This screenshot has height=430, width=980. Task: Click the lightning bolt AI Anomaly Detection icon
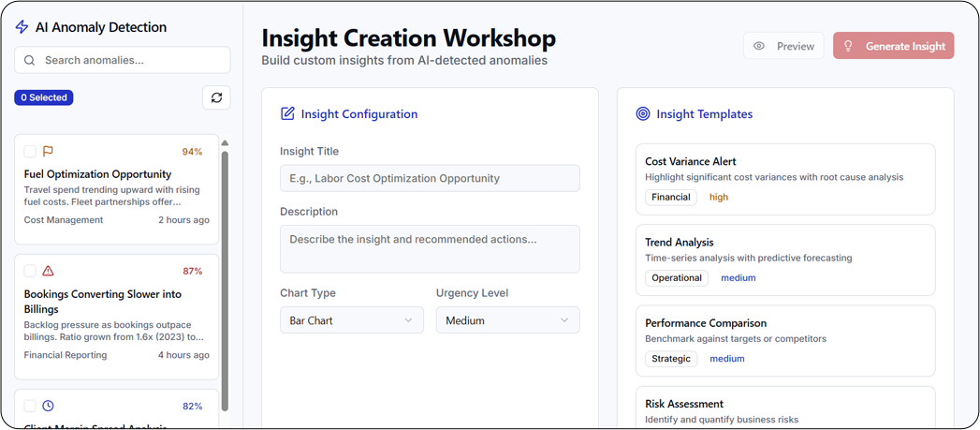click(x=22, y=27)
